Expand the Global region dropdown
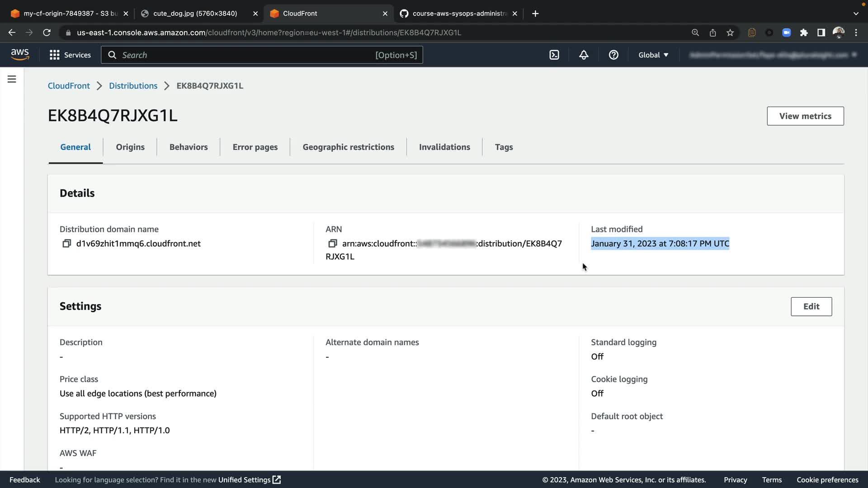Screen dimensions: 868x488 653,55
